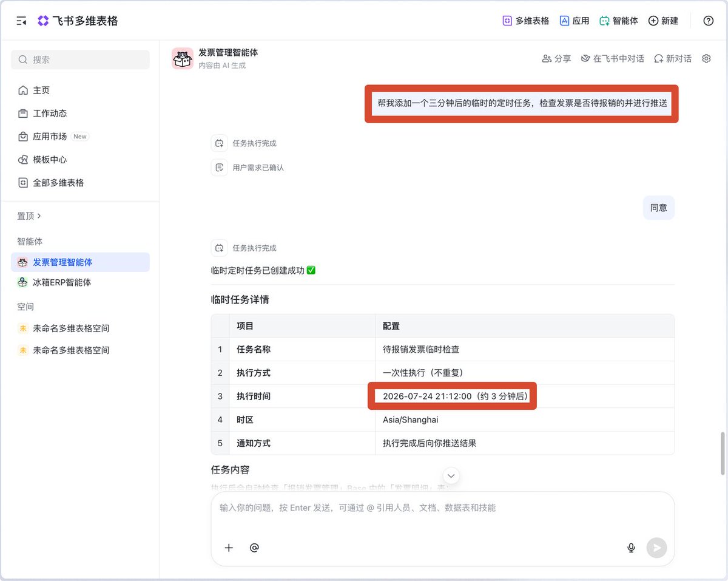Click the plus attachment icon in input box
Viewport: 728px width, 581px height.
click(x=229, y=548)
